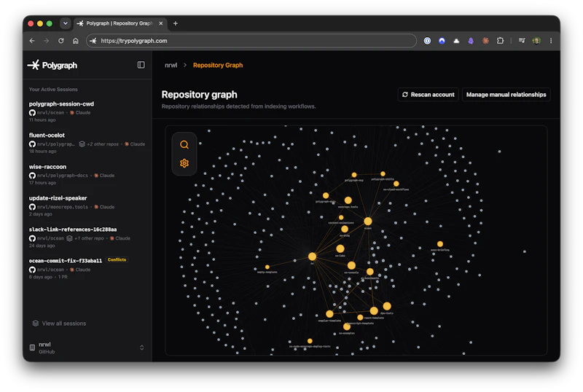Screen dimensions: 583x392
Task: Open the browser tab list chevron
Action: tap(66, 23)
